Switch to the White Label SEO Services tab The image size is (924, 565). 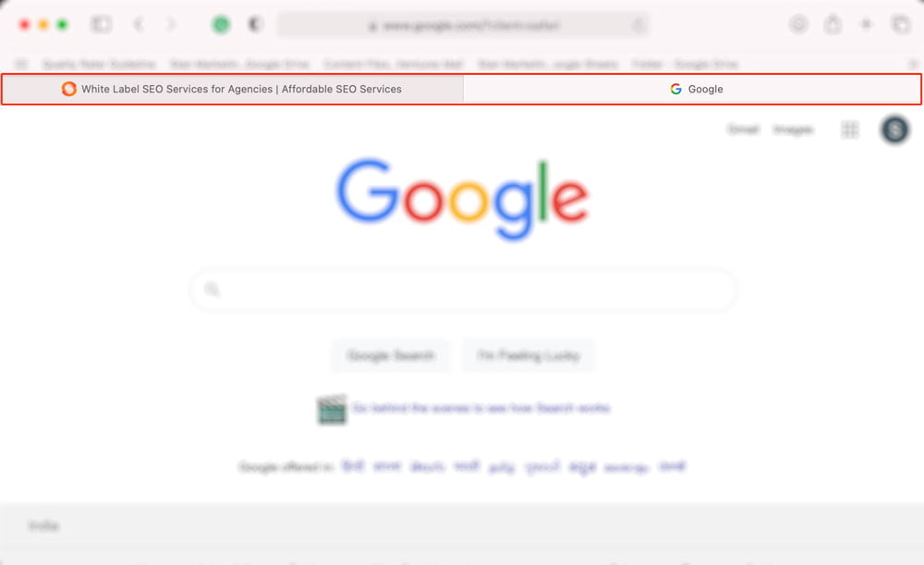coord(233,89)
